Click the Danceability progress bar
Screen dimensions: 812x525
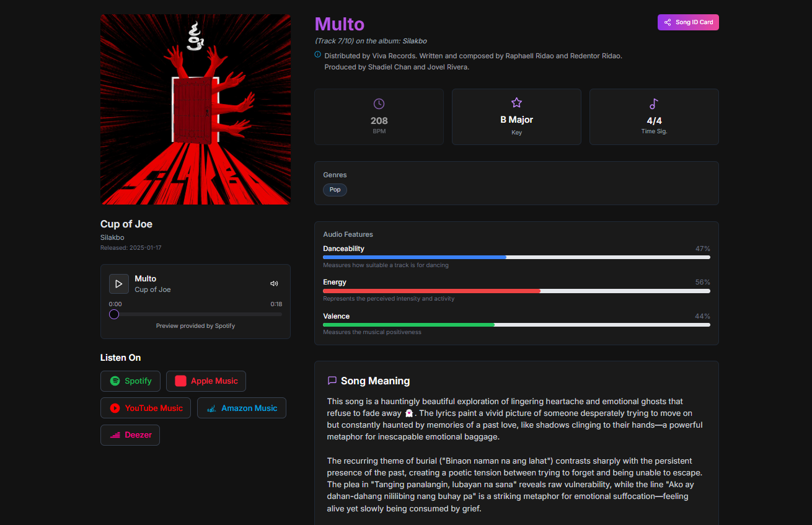[x=516, y=257]
